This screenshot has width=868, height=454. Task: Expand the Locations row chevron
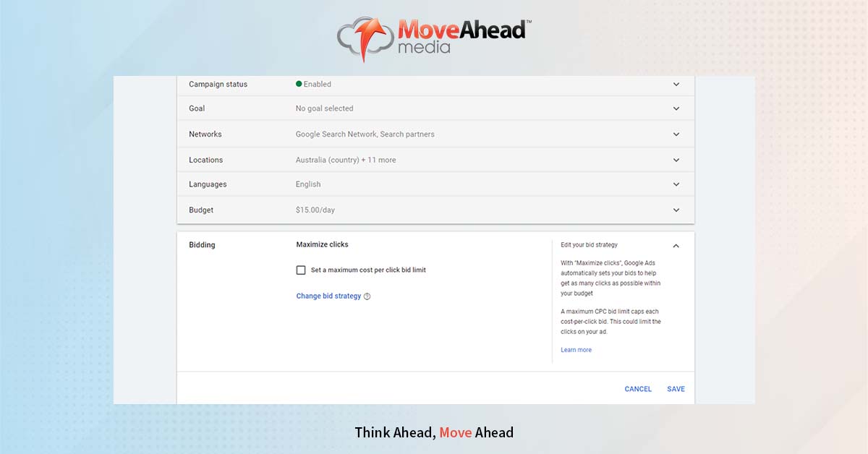pyautogui.click(x=676, y=160)
